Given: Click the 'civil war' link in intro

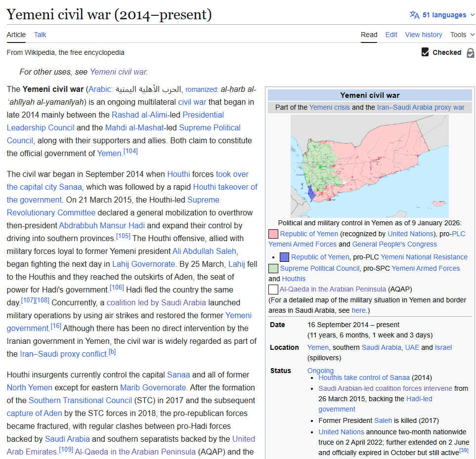Looking at the screenshot, I should coord(192,102).
